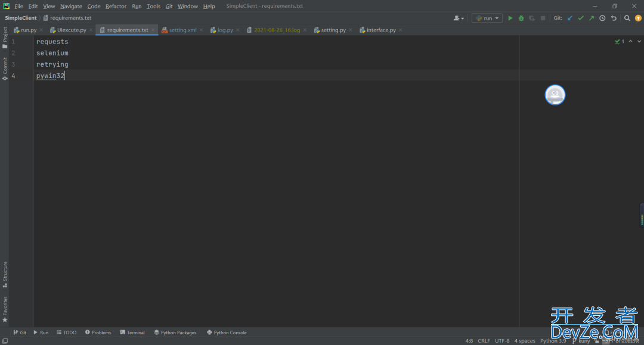Click requirements.txt in the breadcrumb bar
This screenshot has width=644, height=345.
point(67,18)
